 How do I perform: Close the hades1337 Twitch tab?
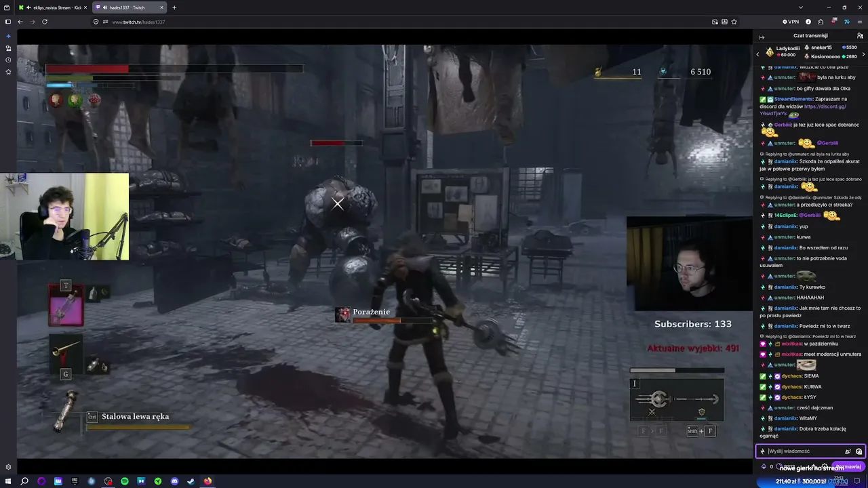coord(161,7)
